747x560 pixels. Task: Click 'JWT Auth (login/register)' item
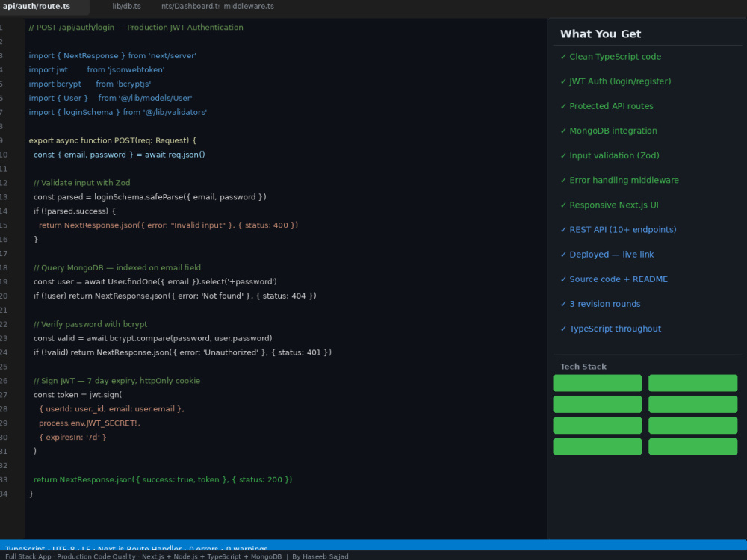click(x=616, y=81)
